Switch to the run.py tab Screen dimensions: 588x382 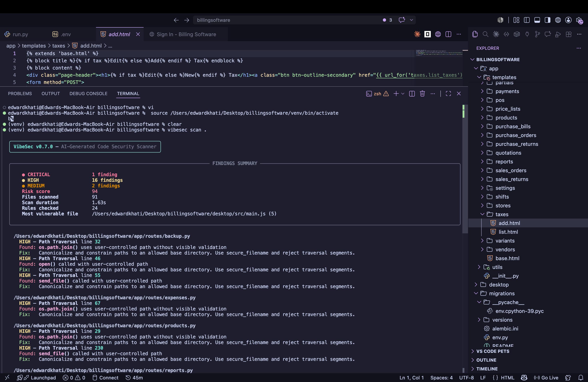point(20,34)
